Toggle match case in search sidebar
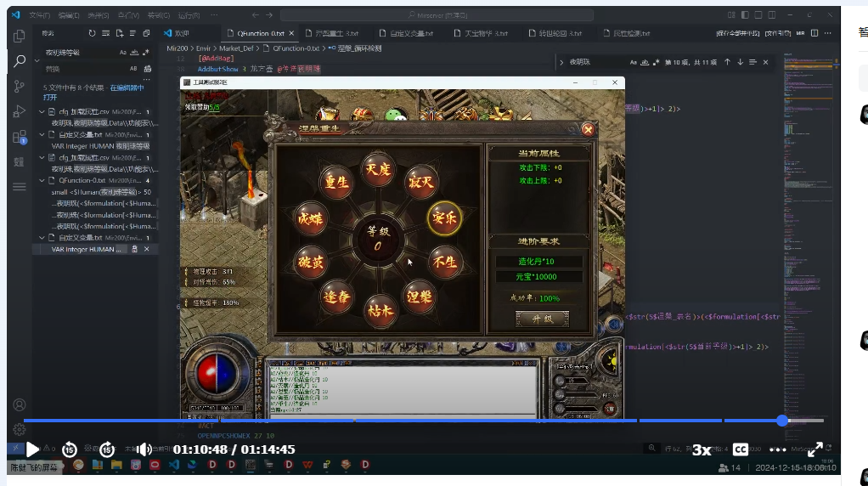This screenshot has height=486, width=868. click(x=123, y=52)
